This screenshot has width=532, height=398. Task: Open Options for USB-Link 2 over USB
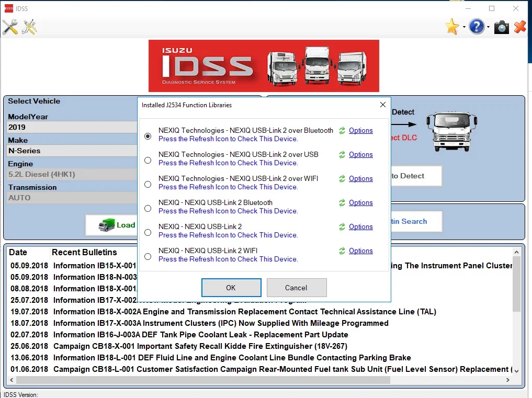coord(360,155)
